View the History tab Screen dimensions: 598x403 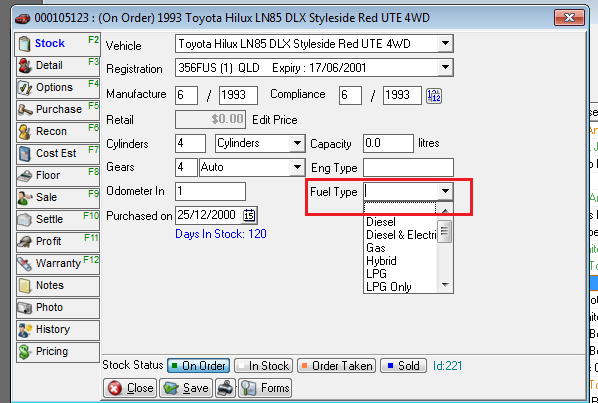tap(58, 330)
